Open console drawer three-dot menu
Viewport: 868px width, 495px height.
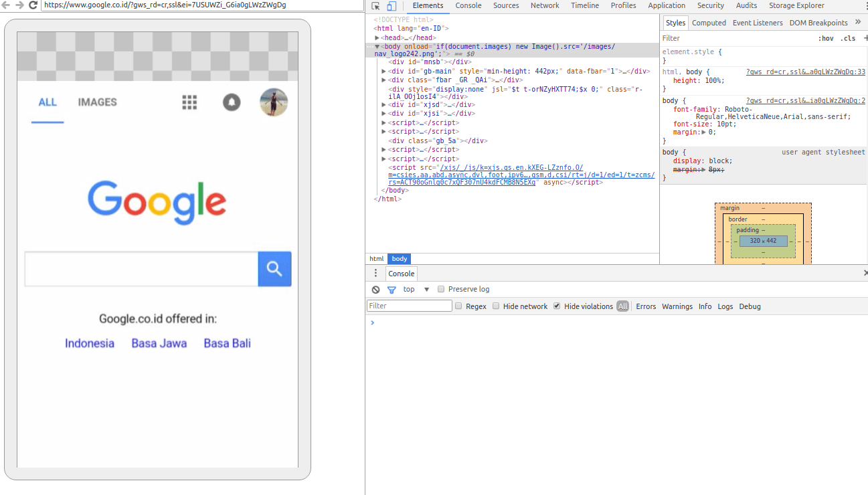(375, 273)
